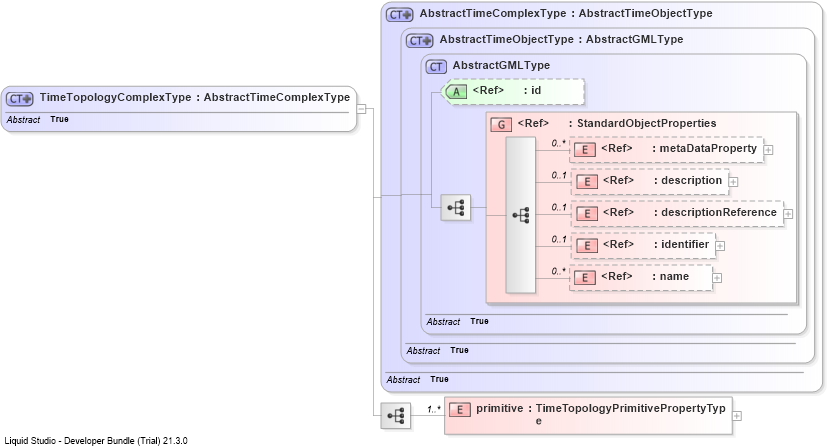Click the 0..* cardinality of metaDataProperty

click(x=559, y=143)
